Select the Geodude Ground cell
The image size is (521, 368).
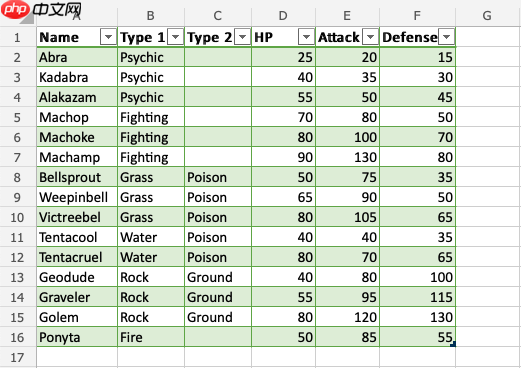[218, 277]
